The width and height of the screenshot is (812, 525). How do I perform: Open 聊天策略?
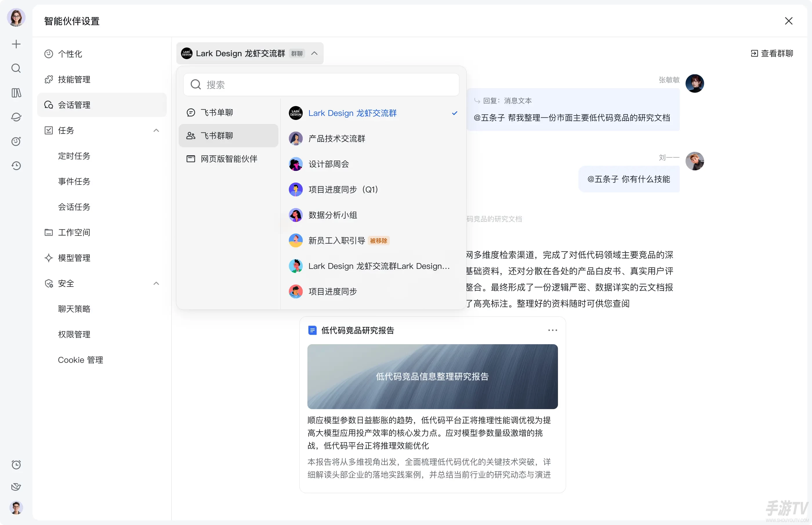coord(102,309)
